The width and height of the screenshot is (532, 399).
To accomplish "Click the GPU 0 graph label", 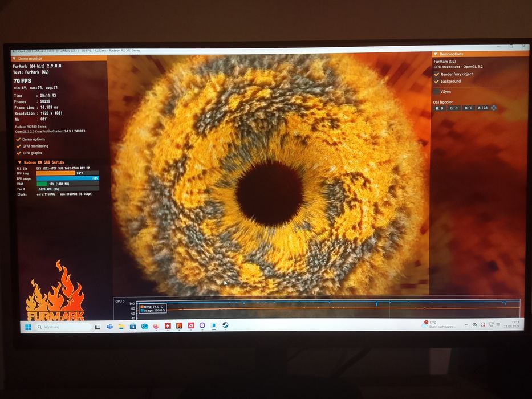I will pyautogui.click(x=120, y=301).
